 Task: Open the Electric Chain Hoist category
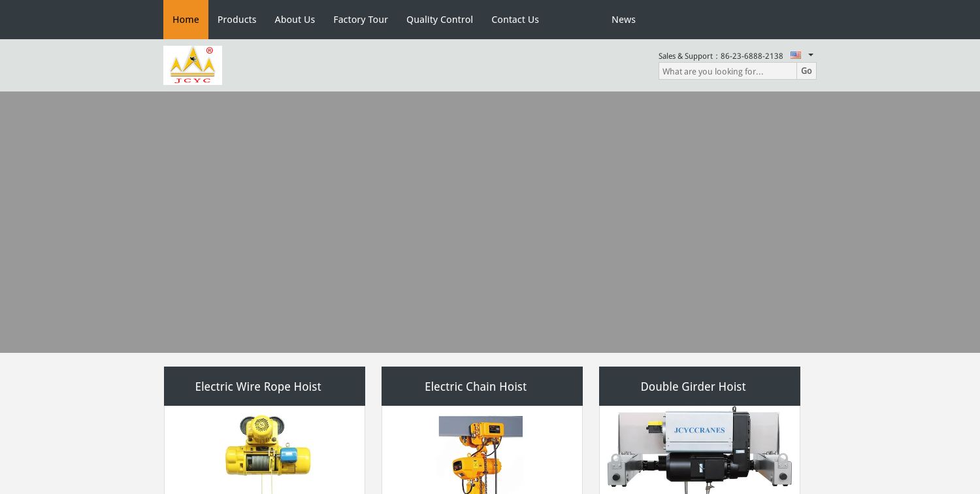click(x=476, y=386)
